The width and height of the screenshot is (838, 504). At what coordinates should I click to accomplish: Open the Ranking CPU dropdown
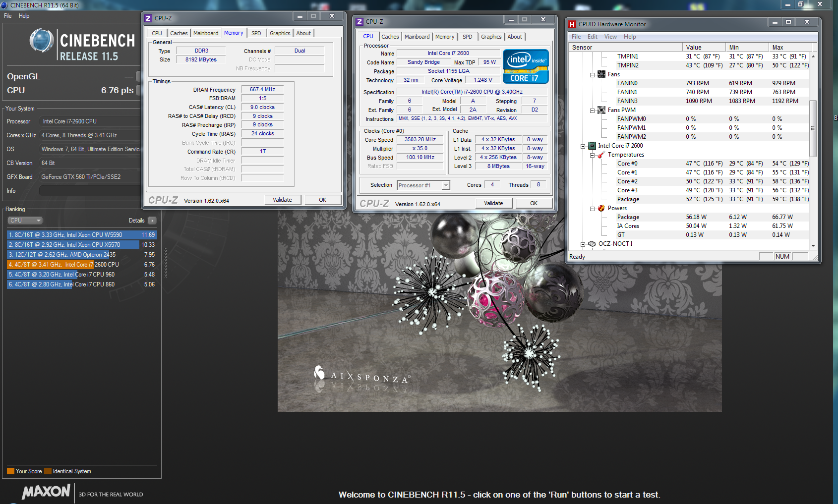tap(25, 221)
